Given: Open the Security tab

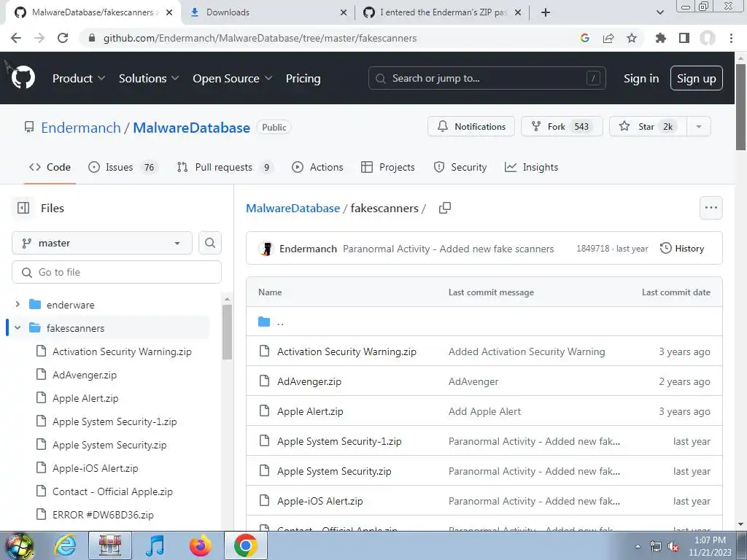Looking at the screenshot, I should pos(460,167).
